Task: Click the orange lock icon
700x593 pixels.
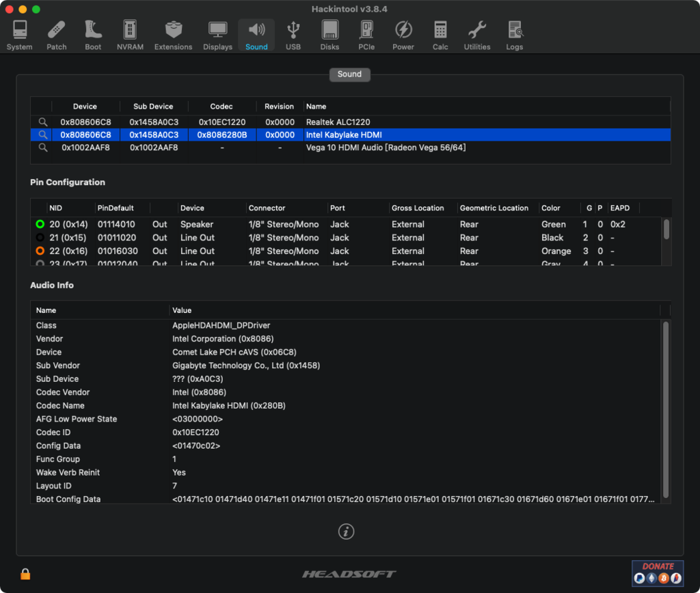Action: click(25, 574)
